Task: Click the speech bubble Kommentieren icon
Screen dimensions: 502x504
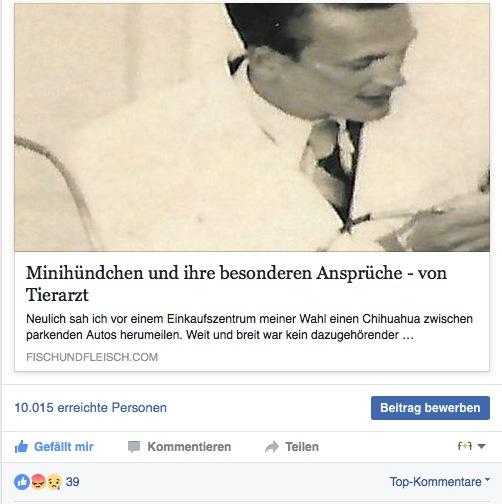Action: tap(134, 447)
